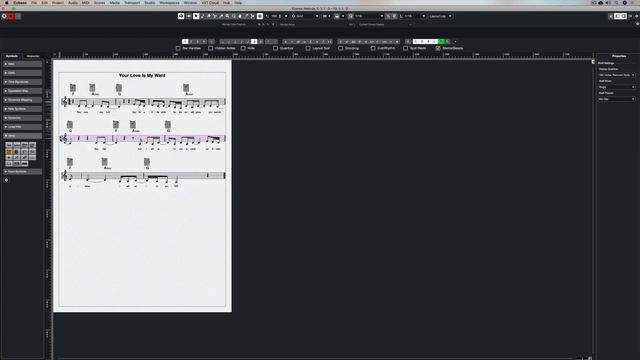Switch to the Inspector tab

point(33,56)
